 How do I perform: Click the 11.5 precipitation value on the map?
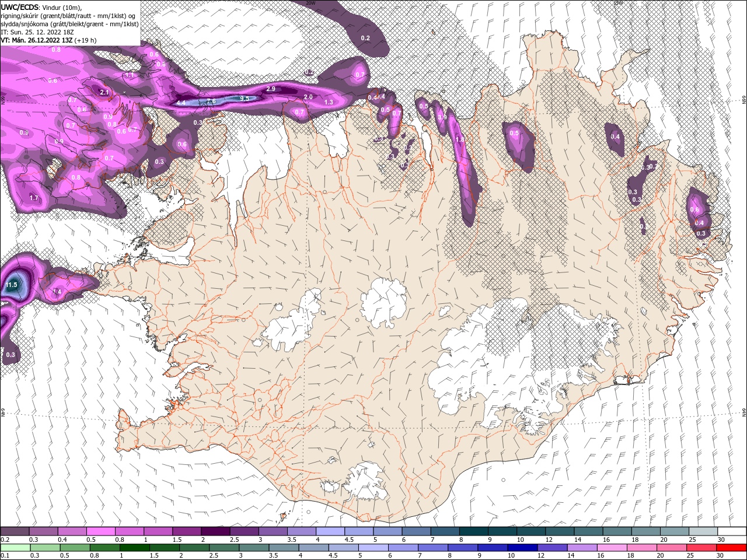point(11,285)
